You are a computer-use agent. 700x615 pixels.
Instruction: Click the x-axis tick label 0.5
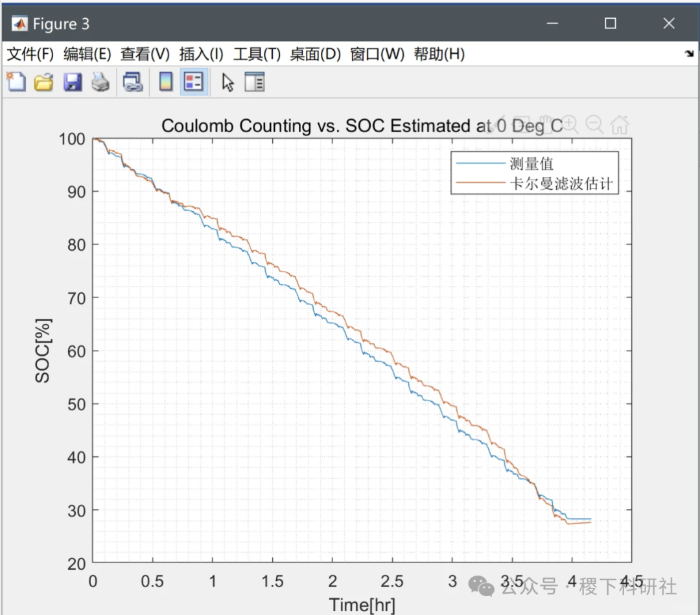click(152, 581)
